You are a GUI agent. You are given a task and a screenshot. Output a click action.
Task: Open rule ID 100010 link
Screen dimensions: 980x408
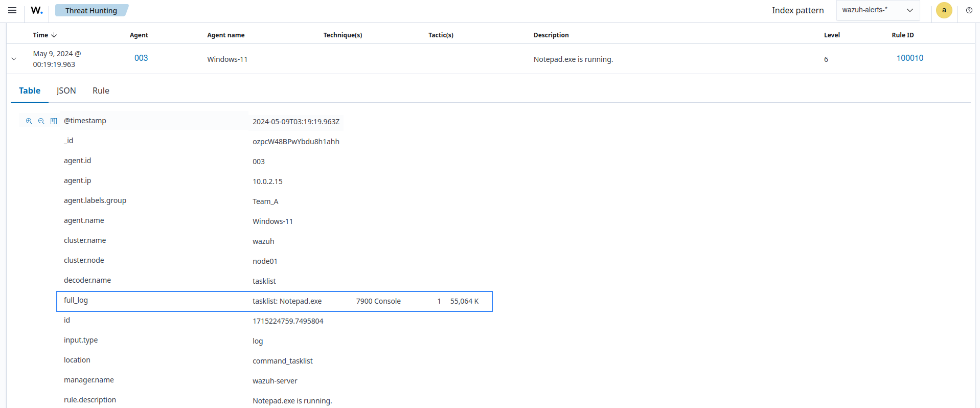pos(909,58)
